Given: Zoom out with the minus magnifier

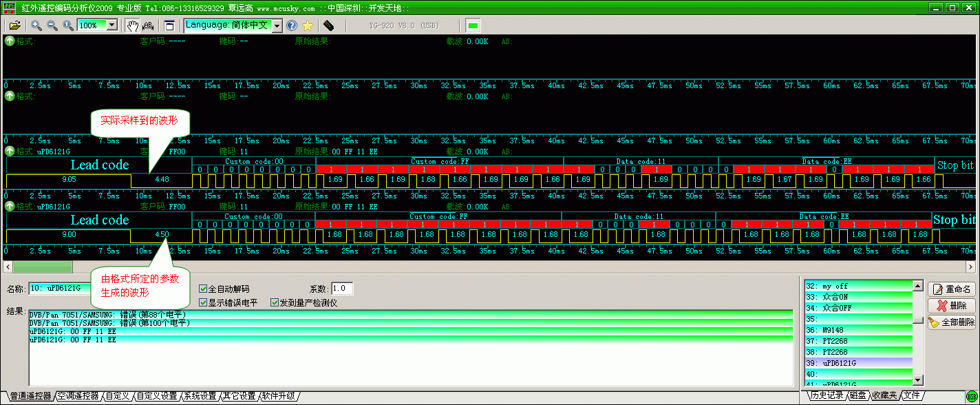Looking at the screenshot, I should [x=52, y=25].
